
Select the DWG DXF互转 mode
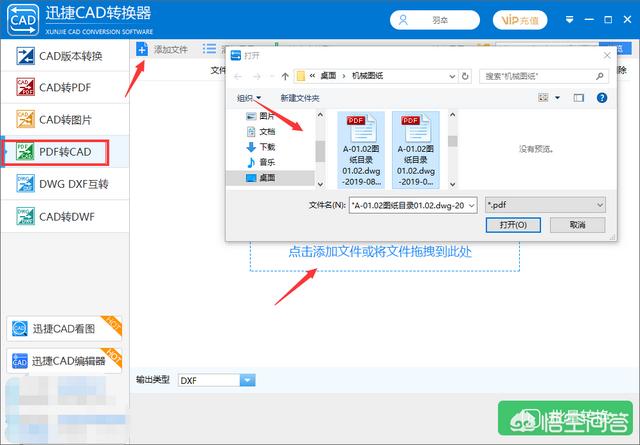pos(66,184)
